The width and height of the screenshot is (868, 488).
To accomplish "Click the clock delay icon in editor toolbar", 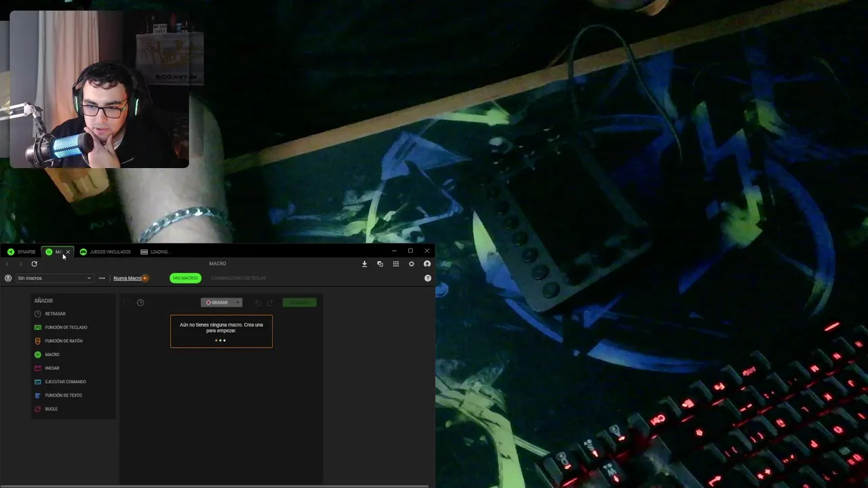I will 140,302.
